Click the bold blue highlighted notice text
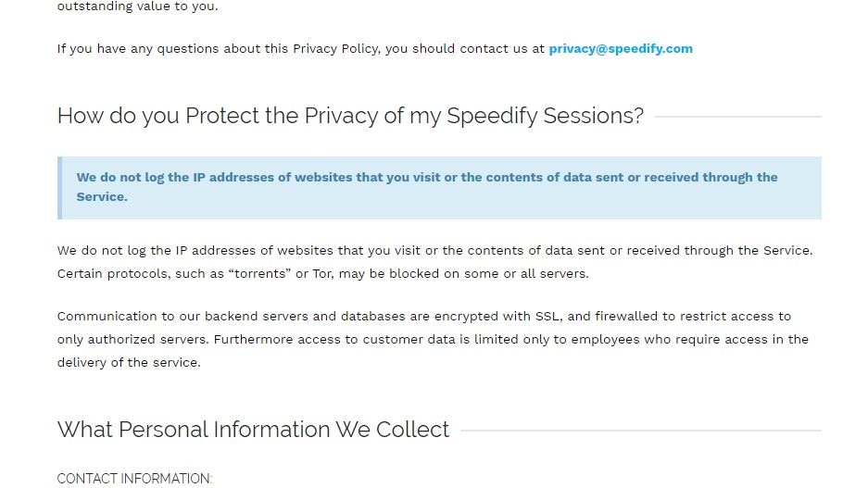This screenshot has height=488, width=868. [427, 187]
